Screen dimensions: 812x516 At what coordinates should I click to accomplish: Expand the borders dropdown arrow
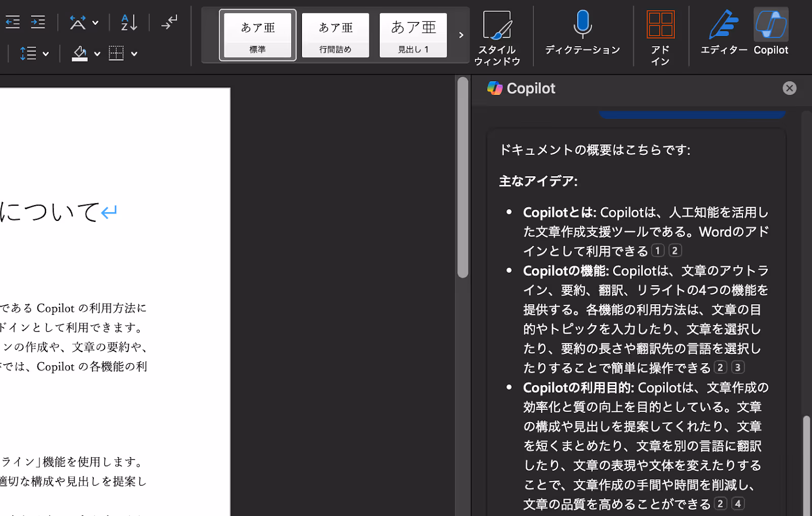click(x=134, y=54)
